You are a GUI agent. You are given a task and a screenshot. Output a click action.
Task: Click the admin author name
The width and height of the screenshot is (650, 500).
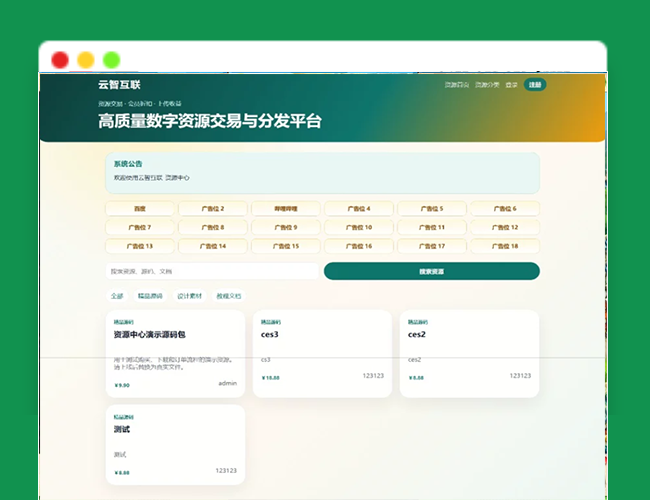point(228,383)
